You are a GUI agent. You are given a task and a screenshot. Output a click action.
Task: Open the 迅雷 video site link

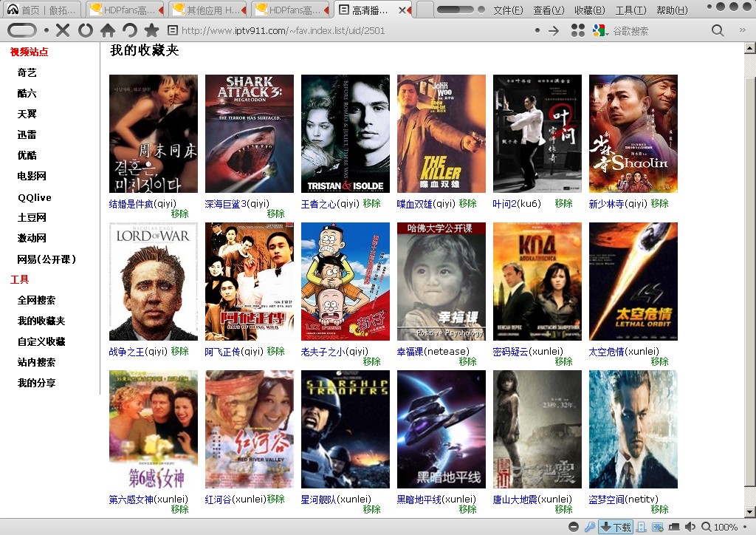pyautogui.click(x=27, y=134)
